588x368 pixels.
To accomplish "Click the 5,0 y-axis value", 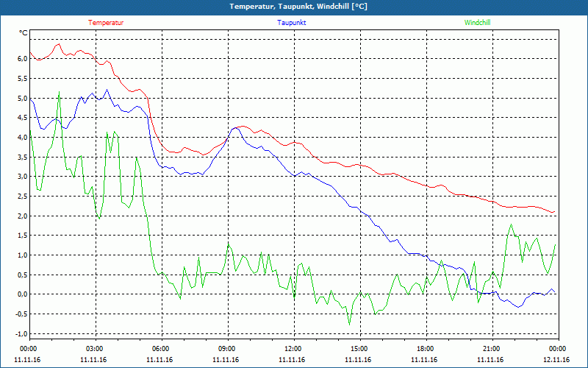I will pos(23,98).
